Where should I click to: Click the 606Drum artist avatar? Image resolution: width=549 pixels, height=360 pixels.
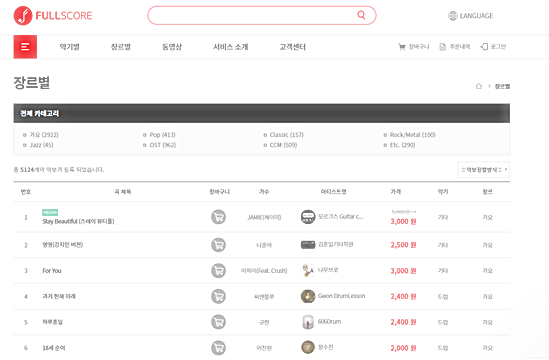click(308, 322)
